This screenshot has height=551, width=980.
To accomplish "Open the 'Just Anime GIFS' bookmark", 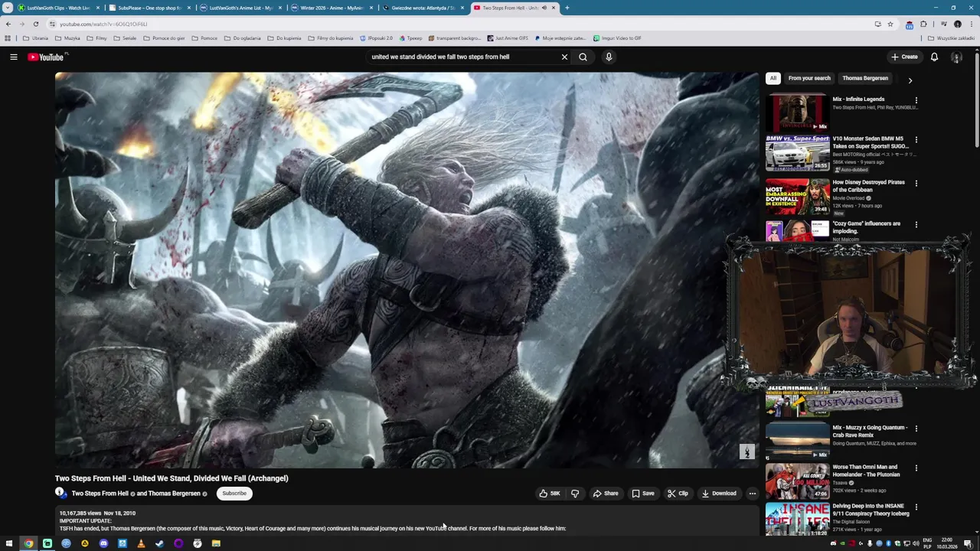I will [508, 38].
